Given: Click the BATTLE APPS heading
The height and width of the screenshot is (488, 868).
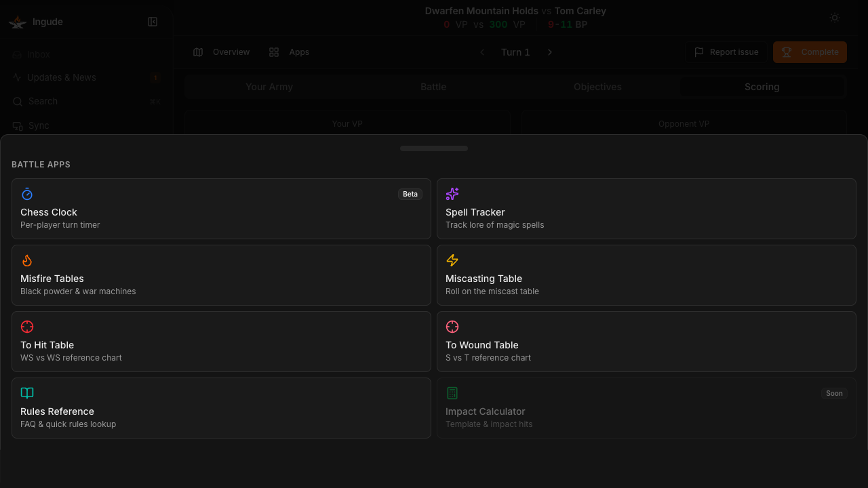Looking at the screenshot, I should pos(41,165).
